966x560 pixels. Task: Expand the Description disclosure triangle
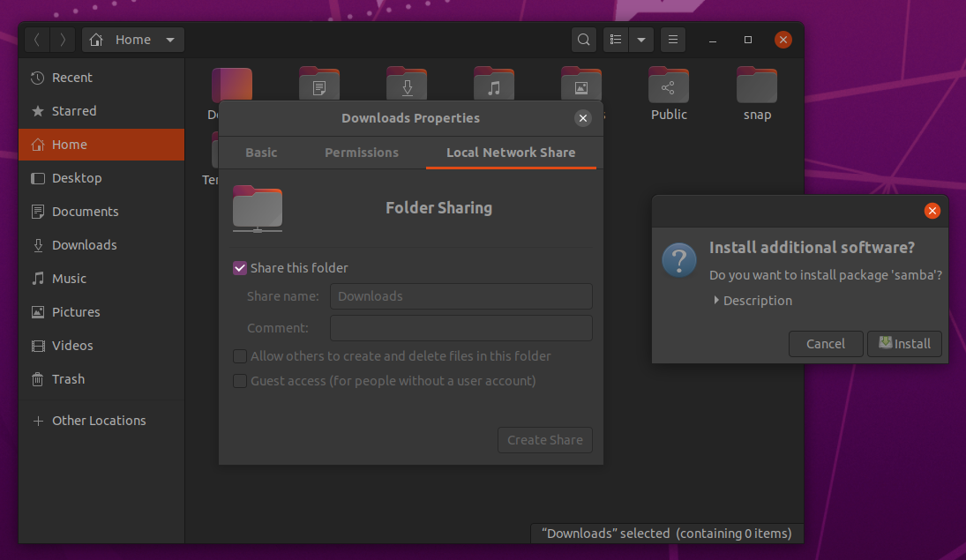tap(716, 301)
